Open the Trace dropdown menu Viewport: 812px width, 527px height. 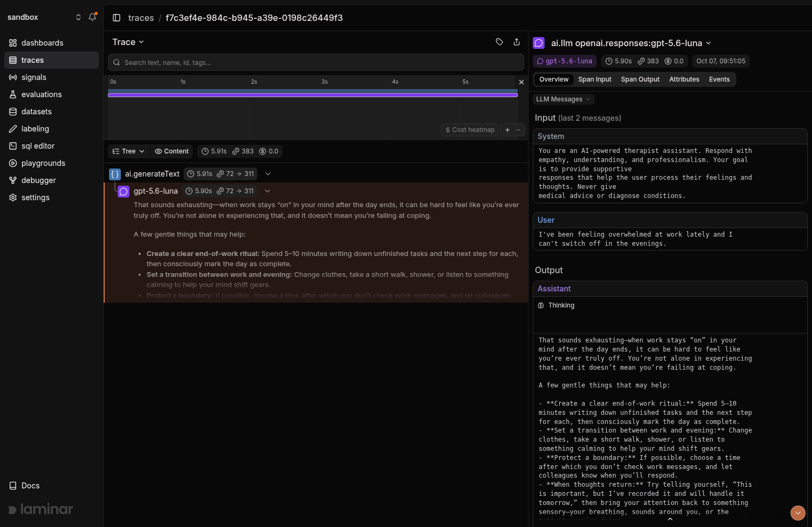128,42
